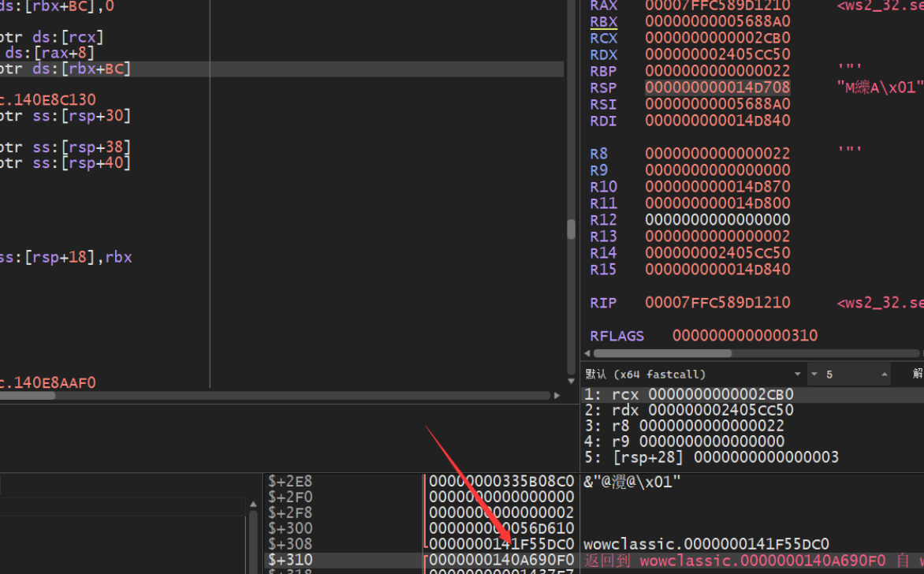Viewport: 924px width, 574px height.
Task: Click the registers panel horizontal scrollbar thumb
Action: 662,353
